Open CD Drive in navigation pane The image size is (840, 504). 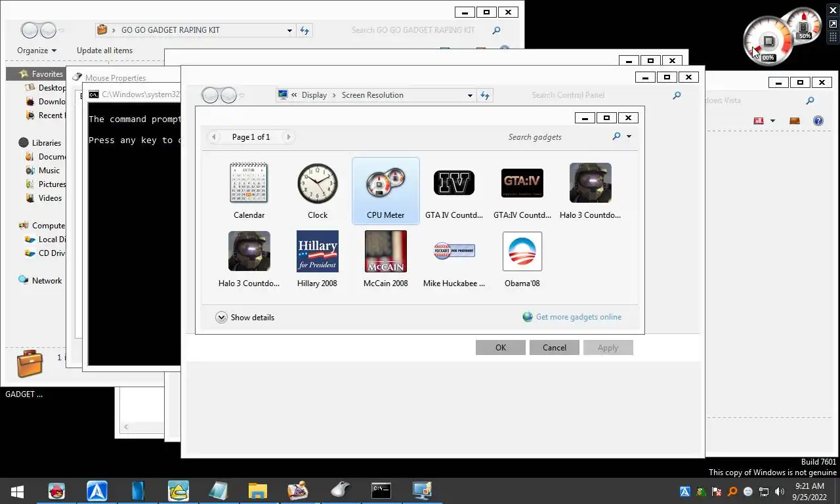point(45,253)
